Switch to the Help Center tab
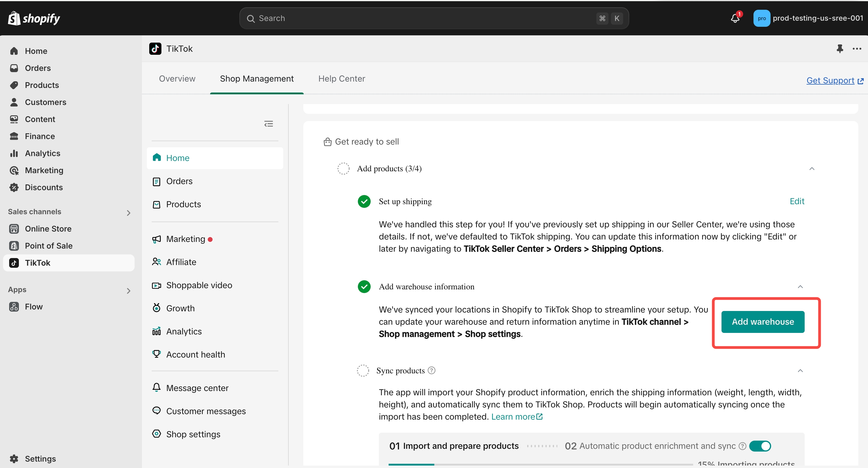 point(342,79)
